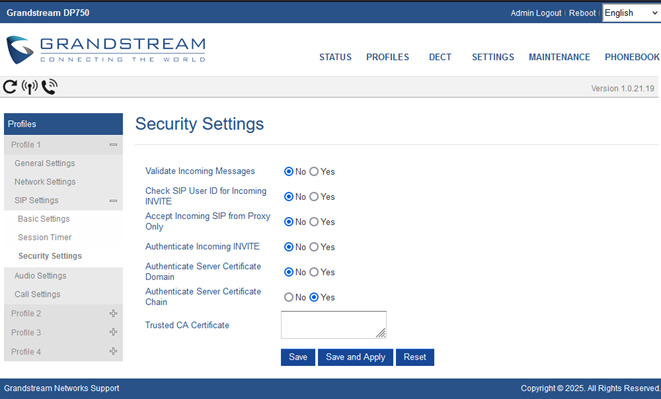Click the Admin Logout link

click(x=536, y=13)
